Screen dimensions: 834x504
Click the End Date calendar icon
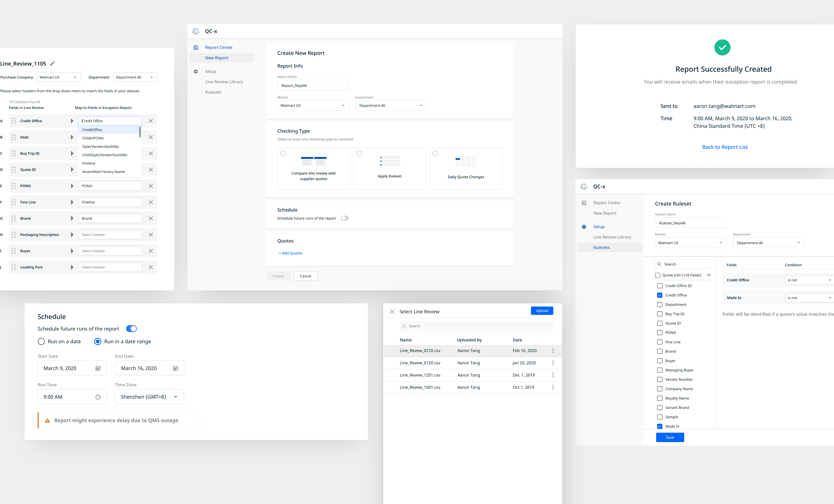click(x=175, y=368)
